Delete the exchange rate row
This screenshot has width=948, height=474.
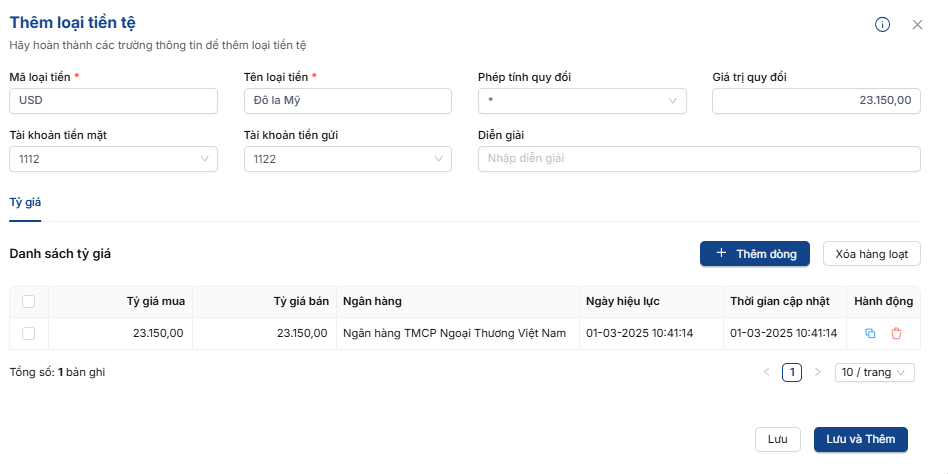pyautogui.click(x=896, y=333)
